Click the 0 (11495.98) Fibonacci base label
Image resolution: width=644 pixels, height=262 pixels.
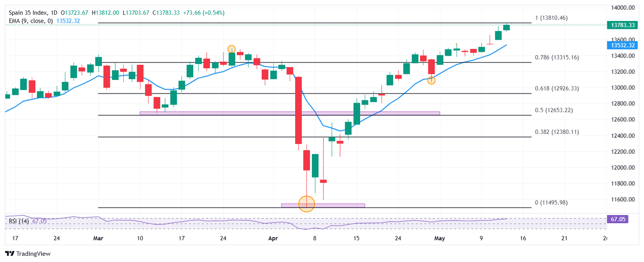pyautogui.click(x=551, y=203)
